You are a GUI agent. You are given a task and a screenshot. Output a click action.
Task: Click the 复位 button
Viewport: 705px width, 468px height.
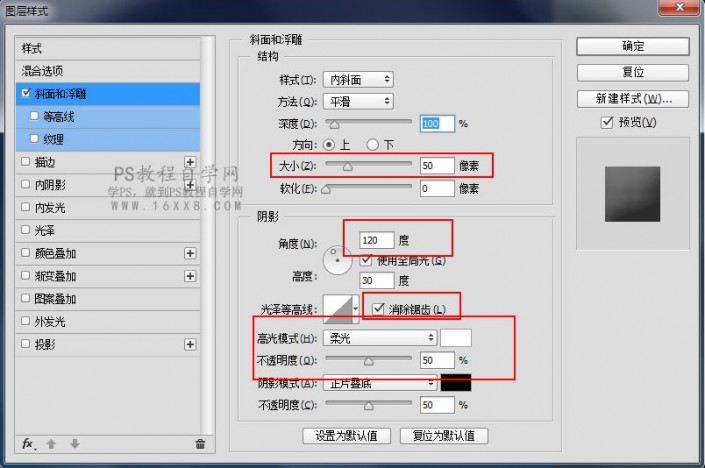[x=633, y=72]
